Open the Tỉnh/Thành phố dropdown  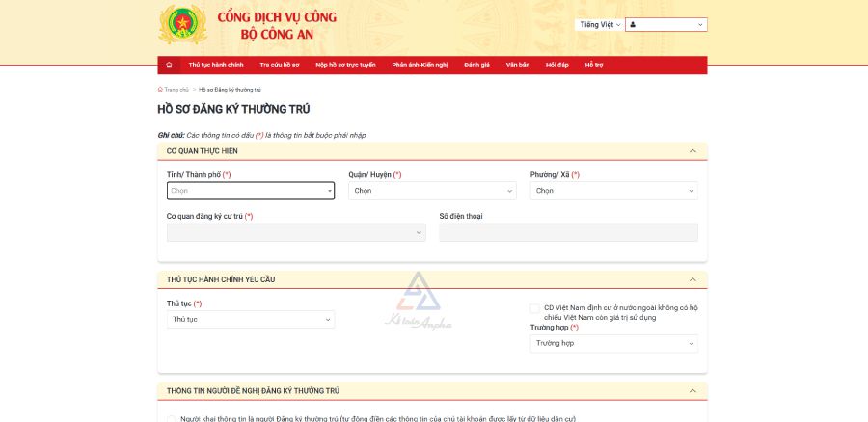click(251, 191)
